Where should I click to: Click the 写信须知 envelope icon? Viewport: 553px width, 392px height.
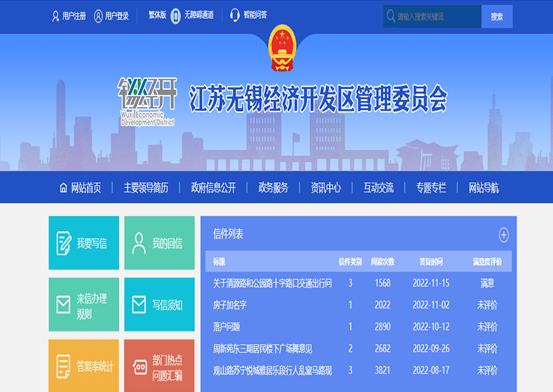[139, 304]
